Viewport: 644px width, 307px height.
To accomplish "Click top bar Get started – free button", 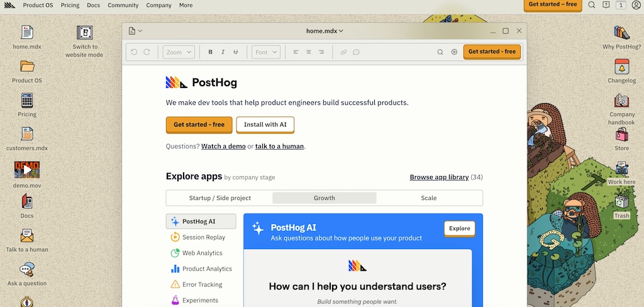I will pyautogui.click(x=552, y=4).
